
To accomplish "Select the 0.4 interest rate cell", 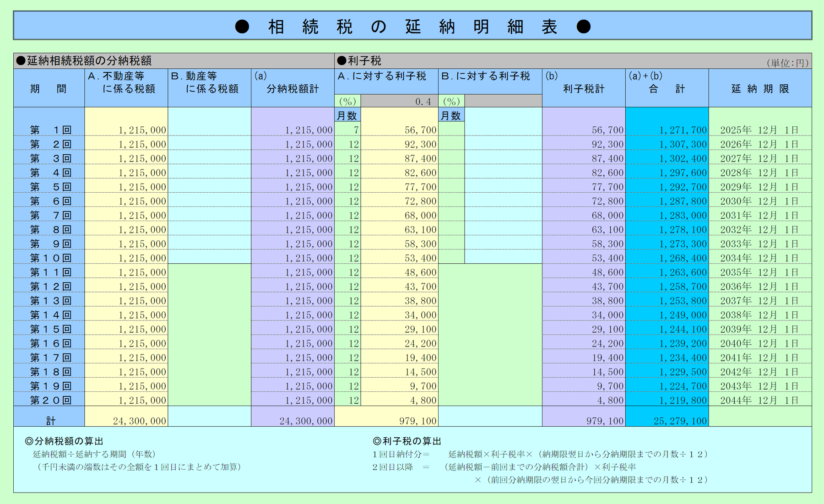I will 400,101.
